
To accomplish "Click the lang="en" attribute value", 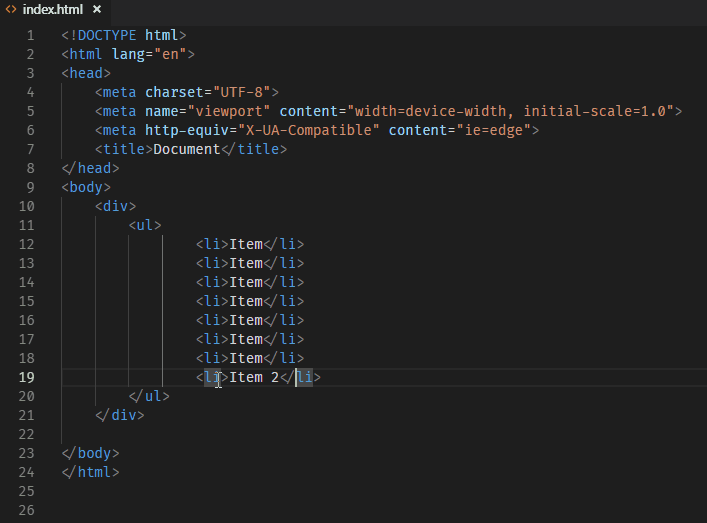I will (x=170, y=54).
